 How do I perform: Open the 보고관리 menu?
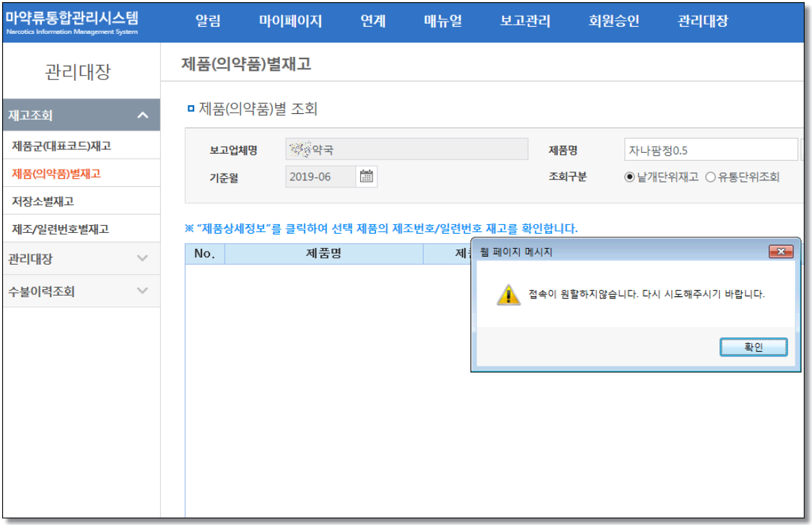525,22
